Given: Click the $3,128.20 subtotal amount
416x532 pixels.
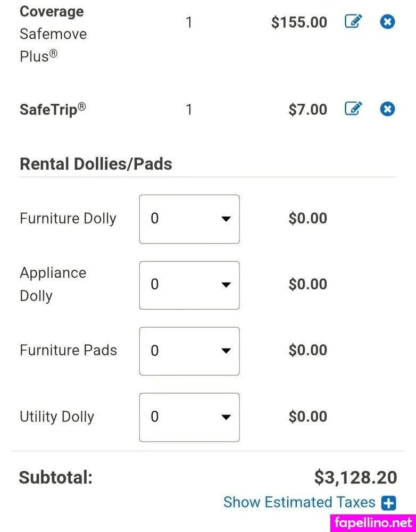Looking at the screenshot, I should click(x=355, y=477).
